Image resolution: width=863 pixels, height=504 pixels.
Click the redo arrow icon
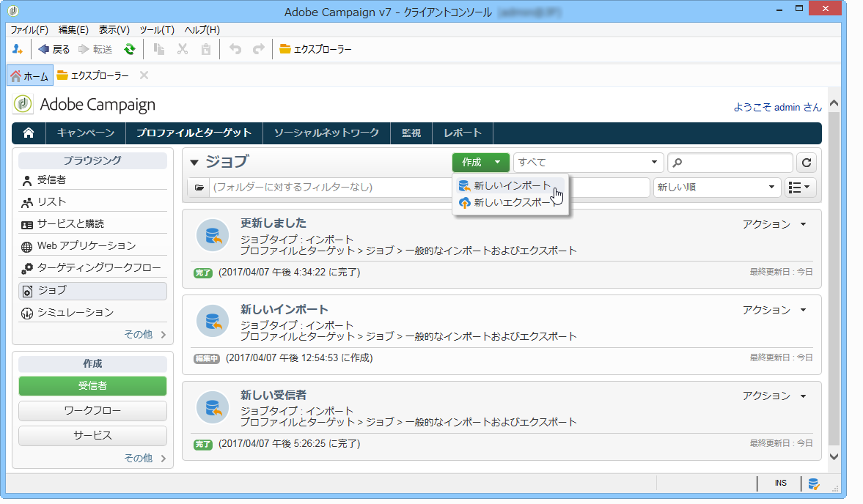click(259, 50)
